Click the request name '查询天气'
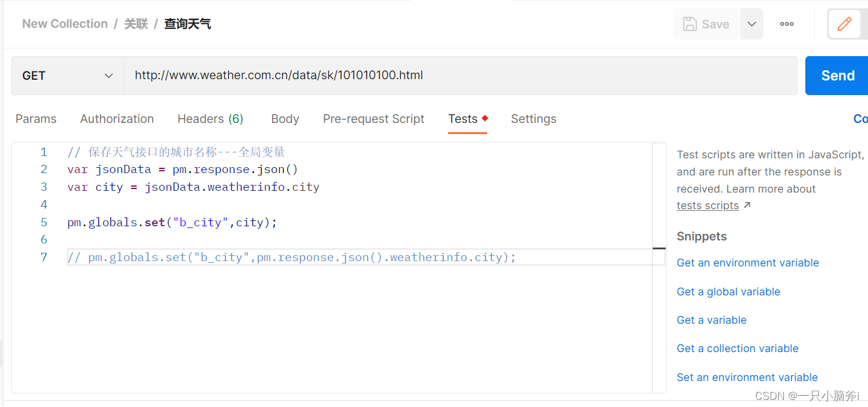The height and width of the screenshot is (407, 868). (x=187, y=24)
